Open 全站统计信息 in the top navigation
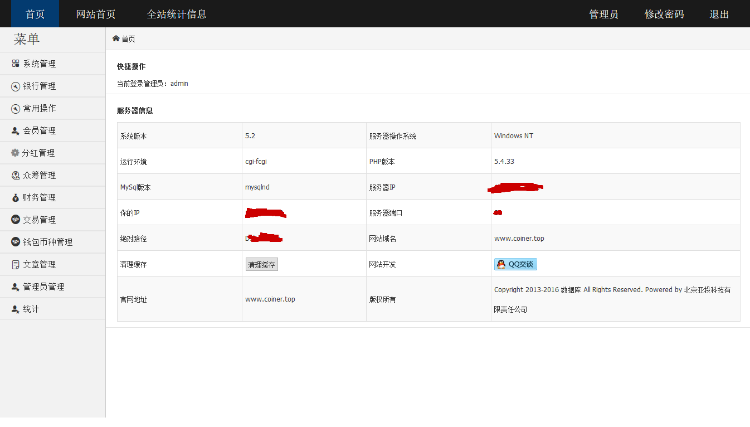The height and width of the screenshot is (427, 750). 176,14
